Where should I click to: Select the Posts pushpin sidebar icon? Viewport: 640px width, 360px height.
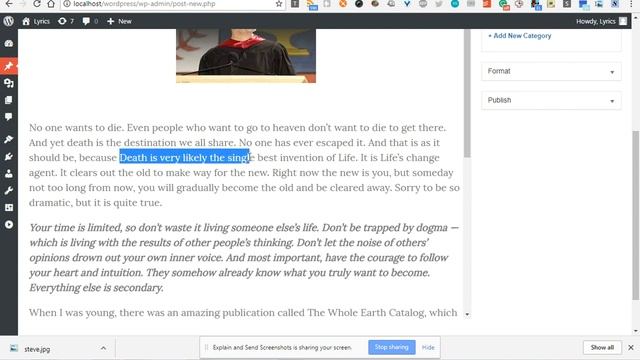pos(9,66)
